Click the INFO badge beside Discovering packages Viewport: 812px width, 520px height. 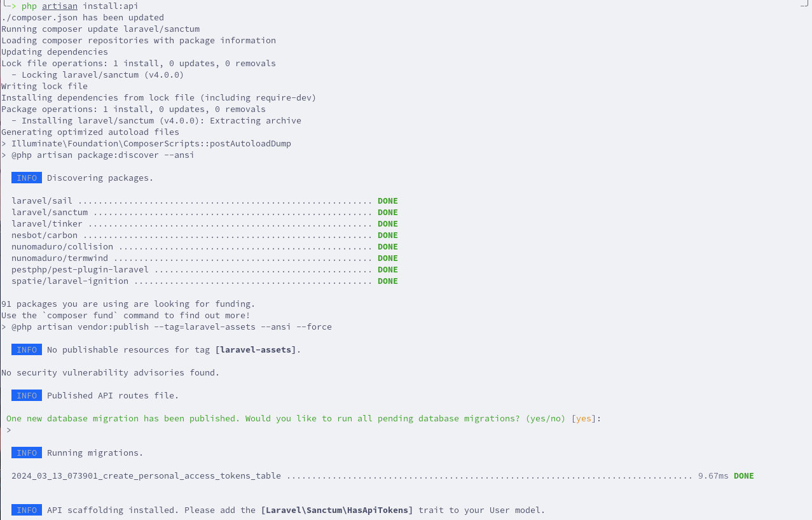tap(27, 178)
